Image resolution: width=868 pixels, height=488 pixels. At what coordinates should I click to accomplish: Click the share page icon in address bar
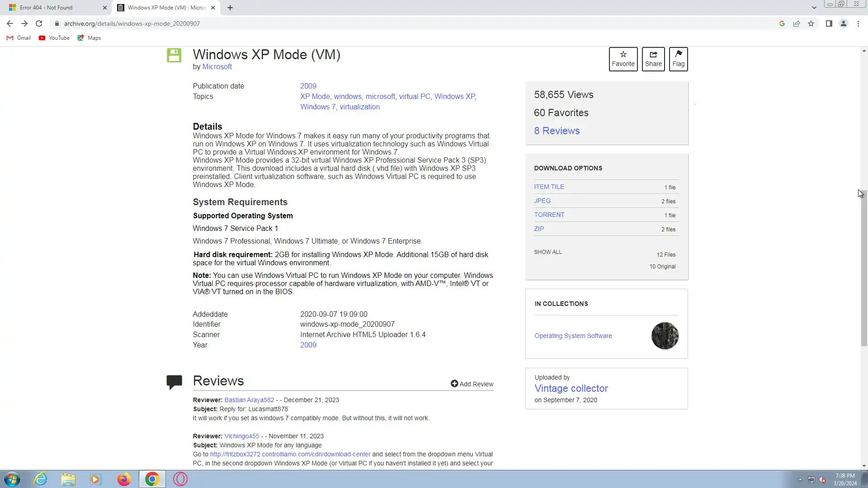pyautogui.click(x=797, y=23)
